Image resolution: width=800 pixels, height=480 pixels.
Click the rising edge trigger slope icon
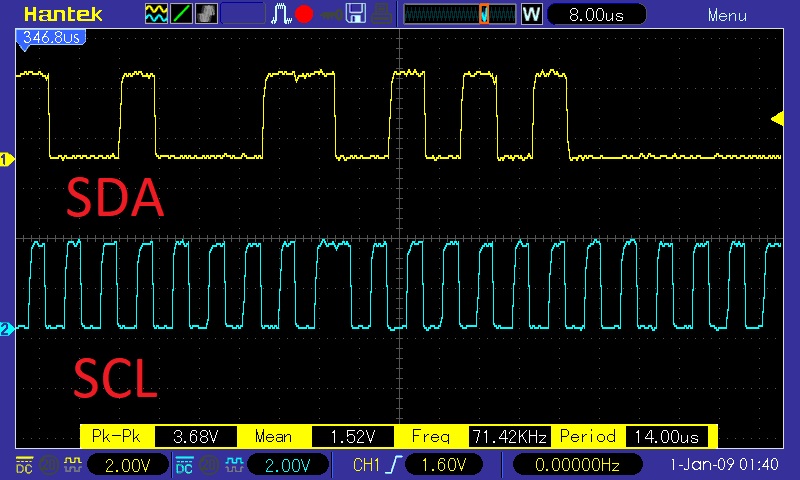click(394, 465)
